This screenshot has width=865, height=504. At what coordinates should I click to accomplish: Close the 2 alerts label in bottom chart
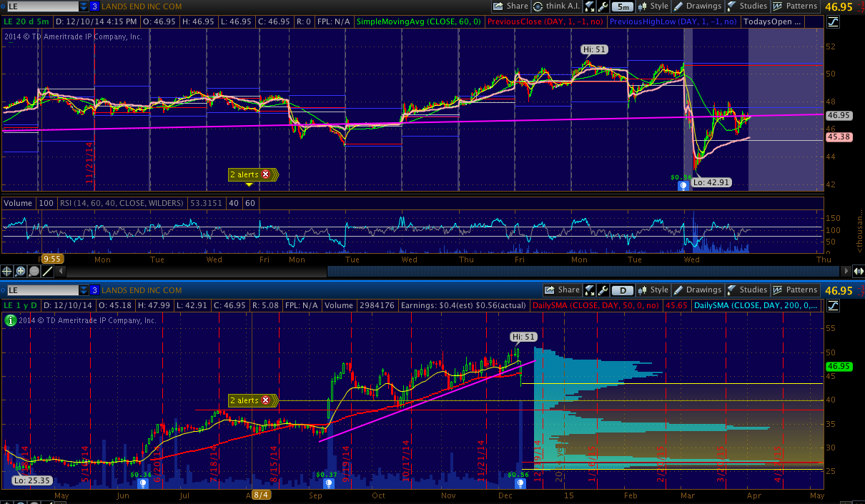click(x=266, y=400)
